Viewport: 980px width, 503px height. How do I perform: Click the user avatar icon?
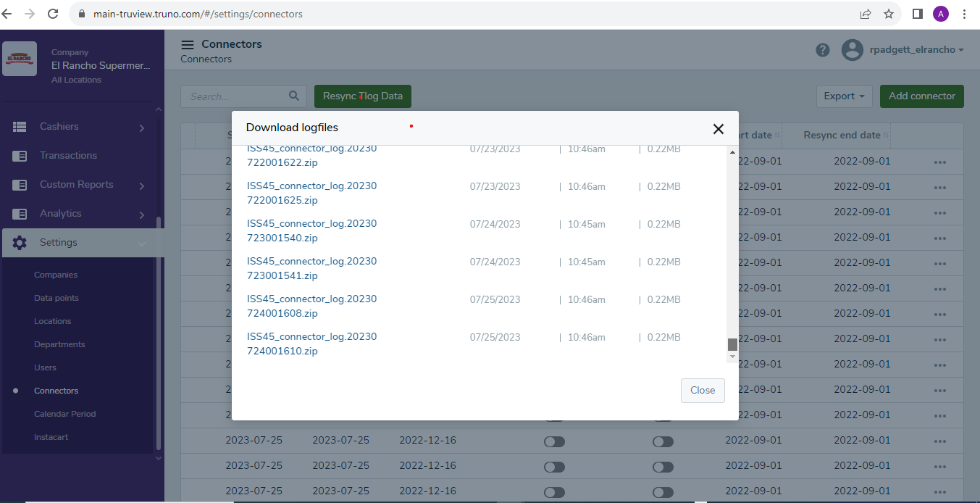click(852, 50)
